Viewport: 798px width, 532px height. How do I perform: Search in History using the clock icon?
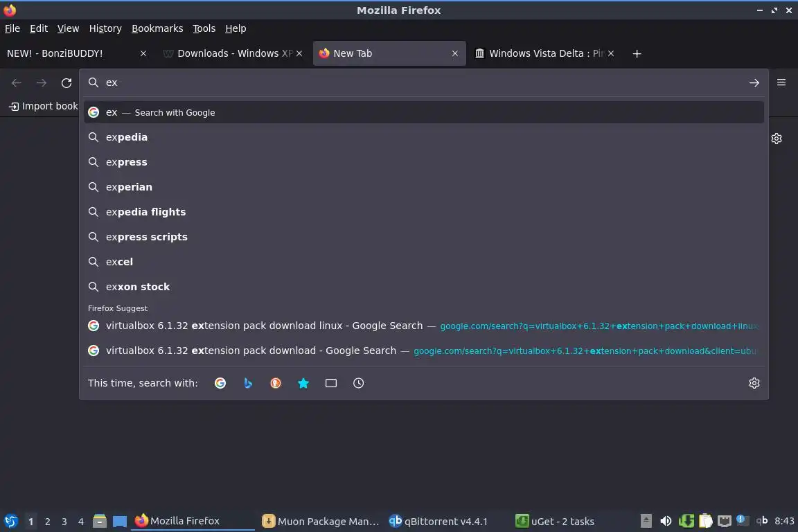pos(358,383)
